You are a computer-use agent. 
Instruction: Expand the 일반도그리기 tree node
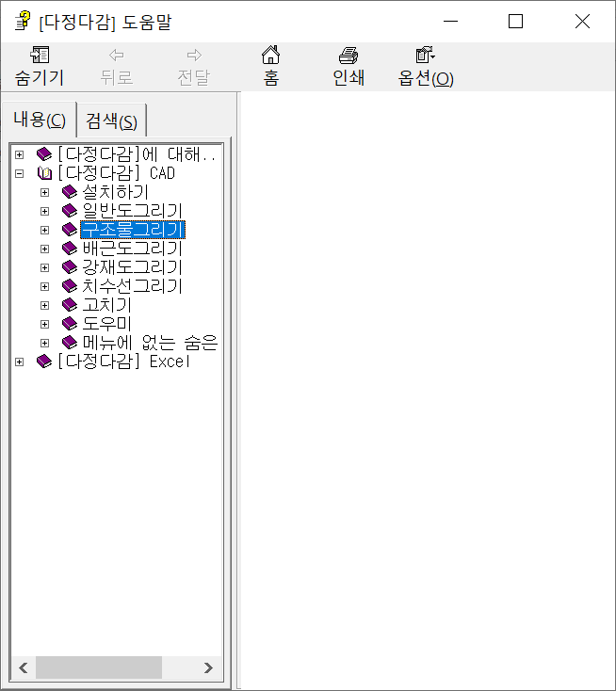pos(44,212)
